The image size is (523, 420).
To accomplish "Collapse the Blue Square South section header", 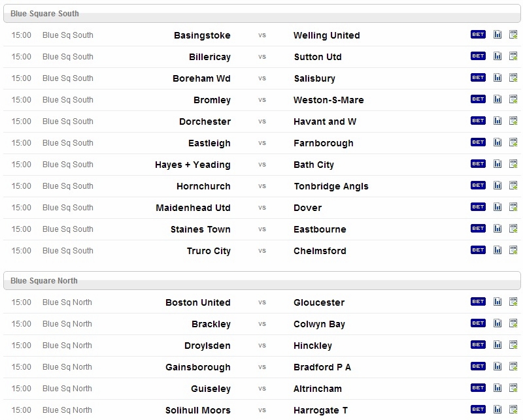I will (x=262, y=13).
